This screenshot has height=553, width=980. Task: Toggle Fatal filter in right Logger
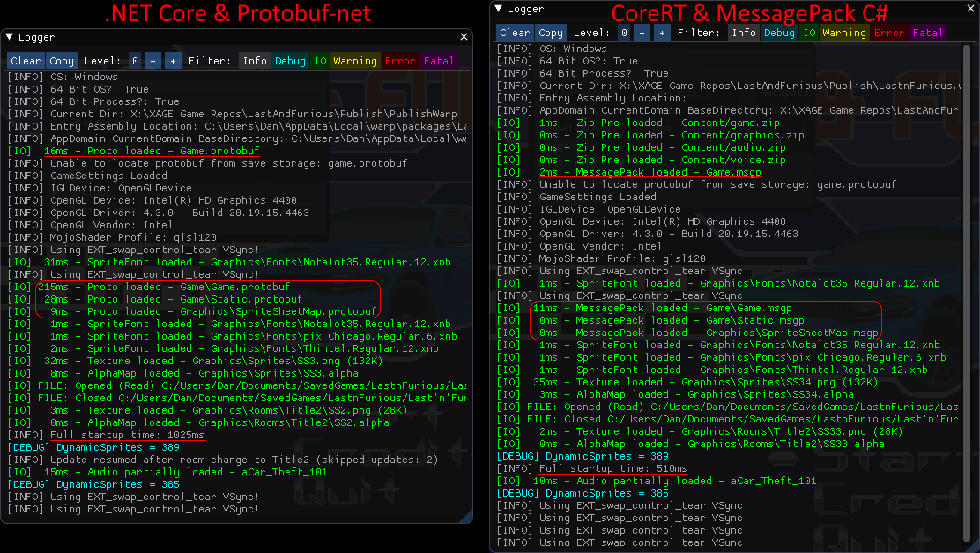(927, 33)
